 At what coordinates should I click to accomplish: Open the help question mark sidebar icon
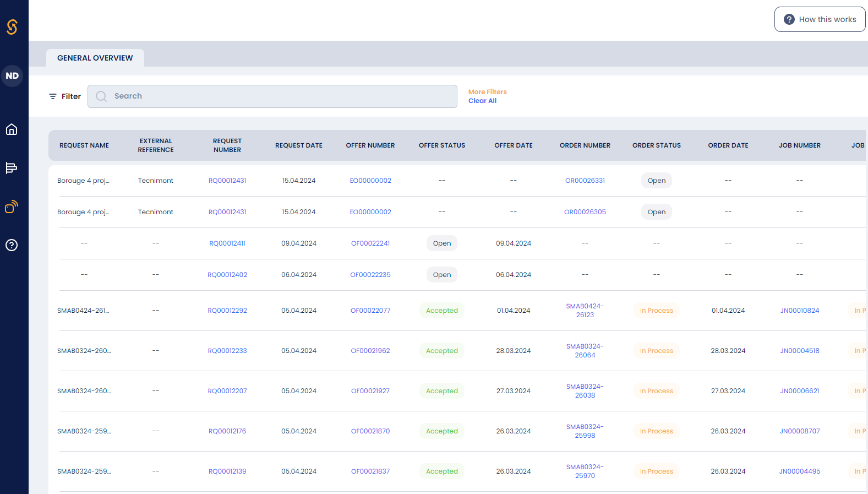12,245
